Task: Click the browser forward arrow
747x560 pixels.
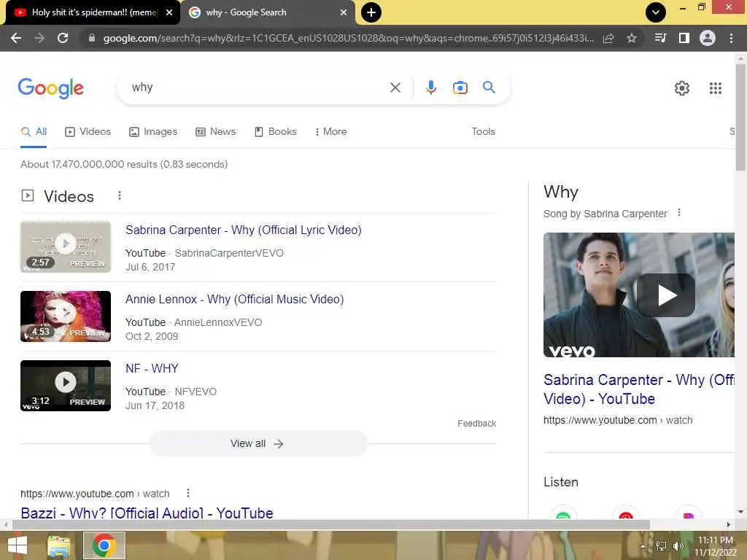Action: pos(39,38)
